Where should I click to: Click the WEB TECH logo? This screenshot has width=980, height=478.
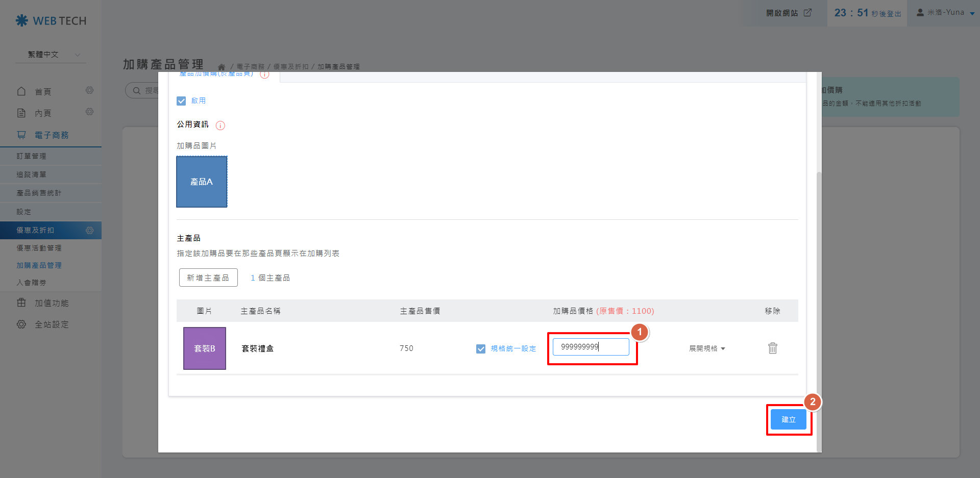51,21
